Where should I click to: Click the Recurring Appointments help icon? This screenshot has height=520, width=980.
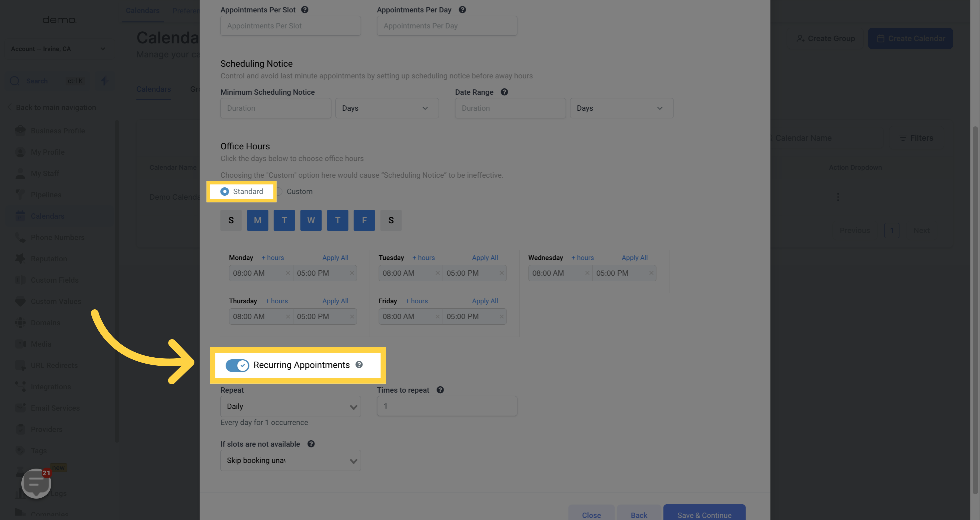click(359, 364)
